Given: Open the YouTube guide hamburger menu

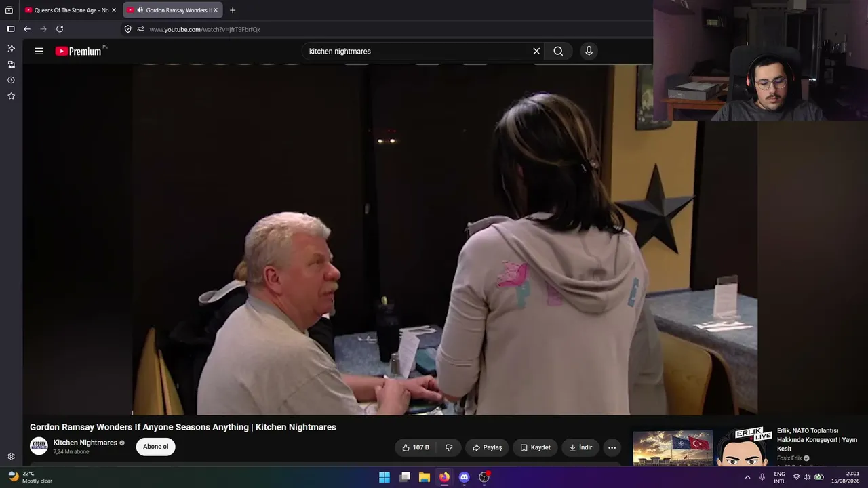Looking at the screenshot, I should coord(39,51).
